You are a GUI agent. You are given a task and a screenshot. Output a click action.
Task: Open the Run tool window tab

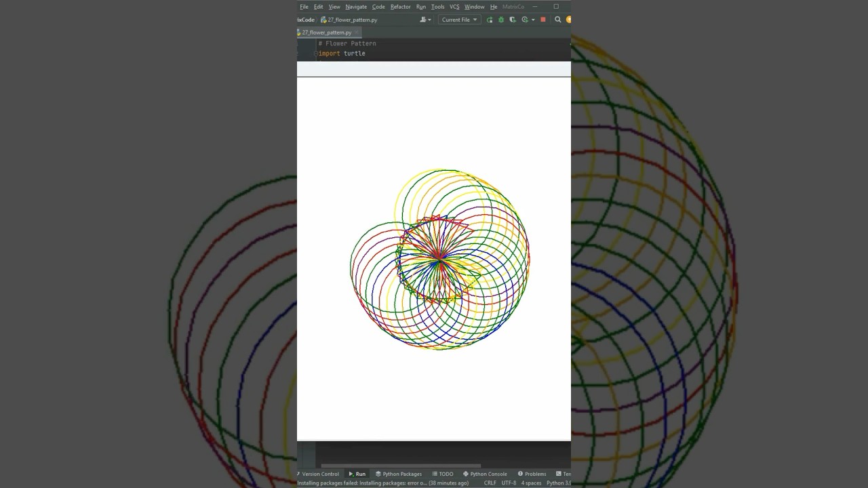(357, 474)
